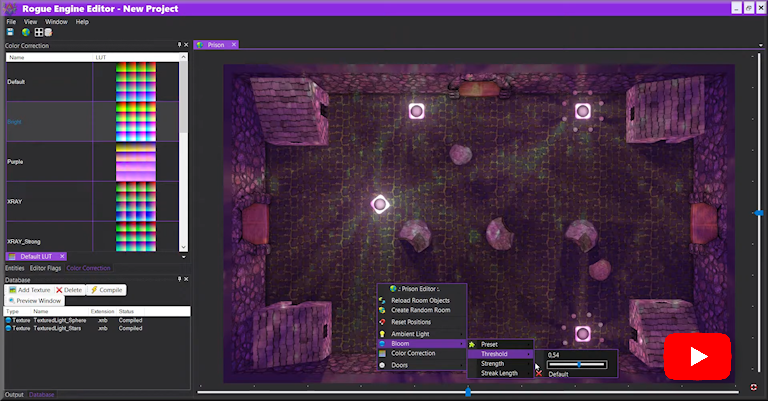Click the Create Random Room globe icon
This screenshot has width=768, height=401.
[x=382, y=310]
